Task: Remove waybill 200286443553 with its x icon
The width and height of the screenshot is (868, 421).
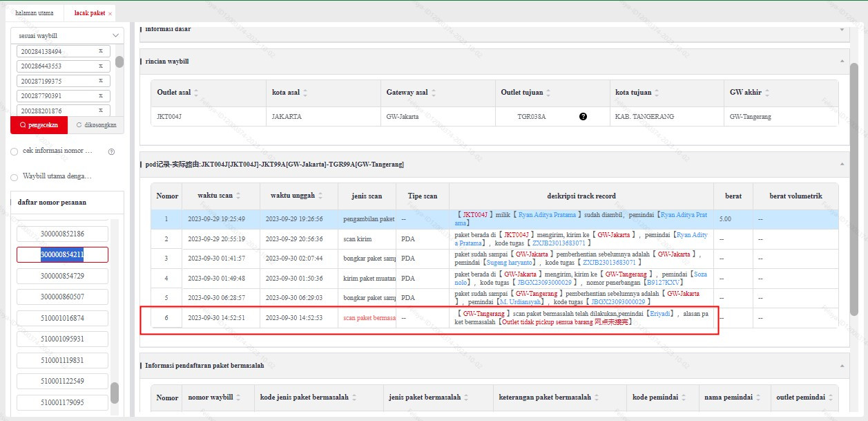Action: [101, 66]
